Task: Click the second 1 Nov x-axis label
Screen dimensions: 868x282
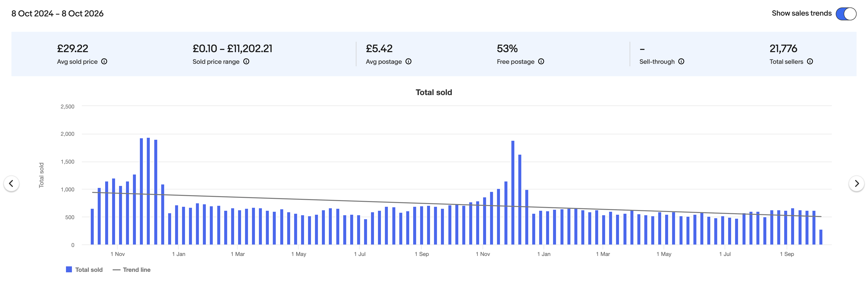Action: point(483,254)
